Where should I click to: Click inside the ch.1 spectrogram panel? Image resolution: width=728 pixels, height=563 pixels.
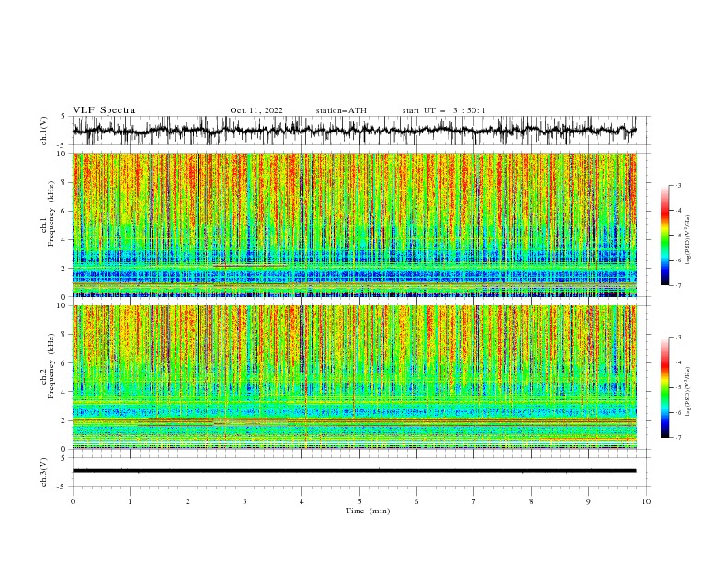[x=354, y=224]
